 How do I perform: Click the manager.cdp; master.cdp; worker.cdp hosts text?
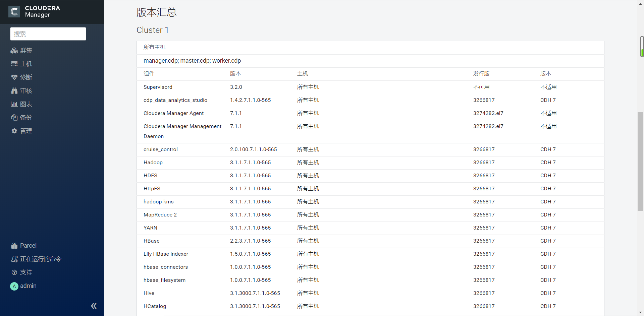pos(192,61)
